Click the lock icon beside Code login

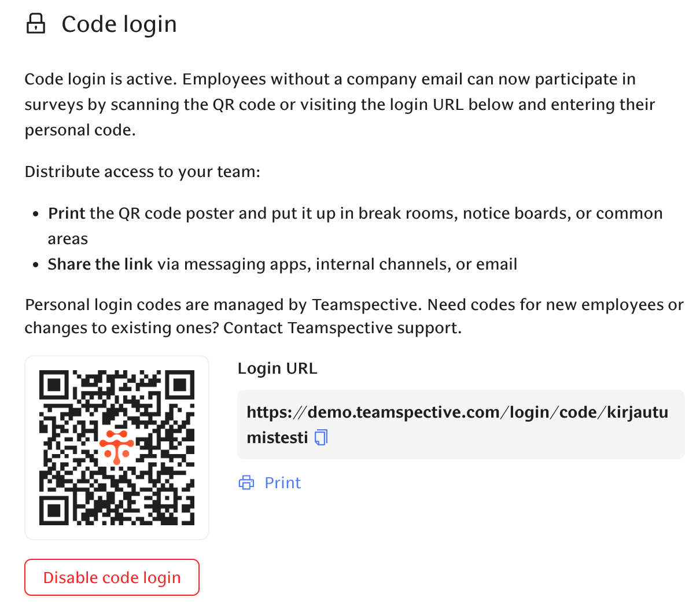[36, 24]
